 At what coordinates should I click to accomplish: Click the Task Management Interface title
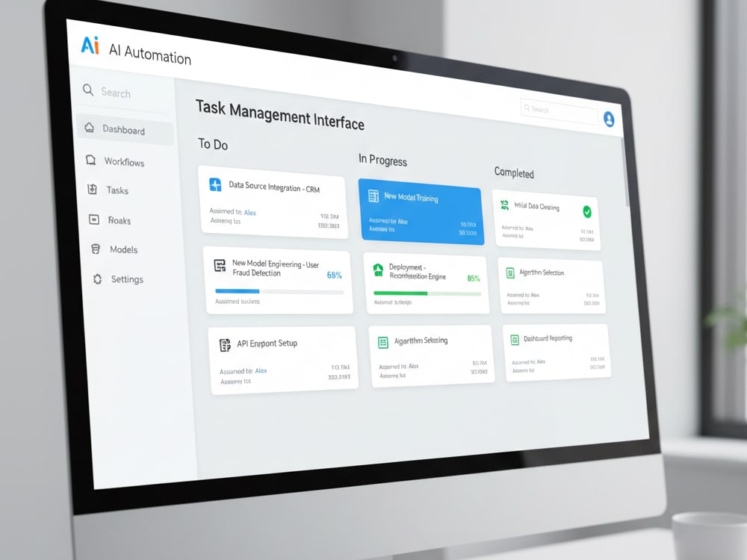click(280, 115)
